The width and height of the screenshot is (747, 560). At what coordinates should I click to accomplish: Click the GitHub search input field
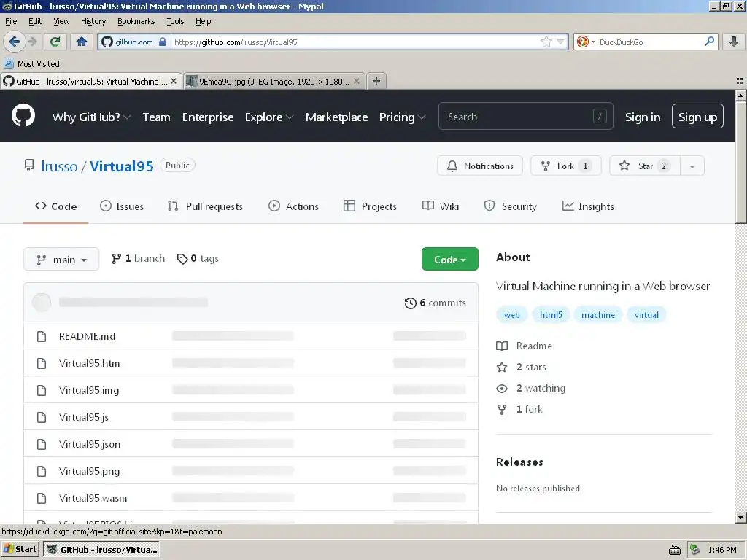526,117
